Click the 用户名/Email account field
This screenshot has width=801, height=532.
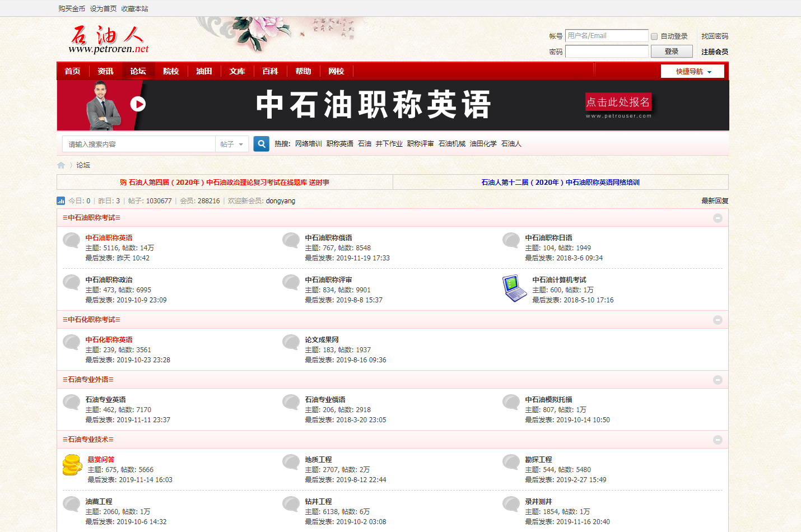[607, 36]
